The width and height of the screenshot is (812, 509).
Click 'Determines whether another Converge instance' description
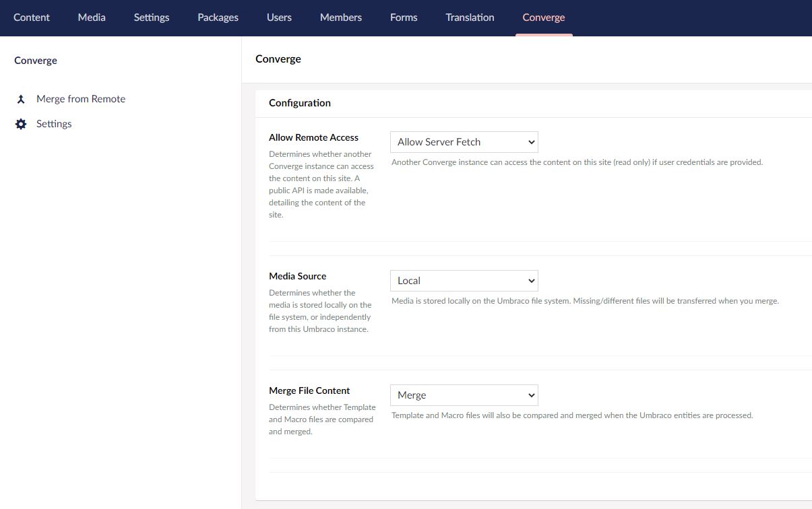click(321, 184)
